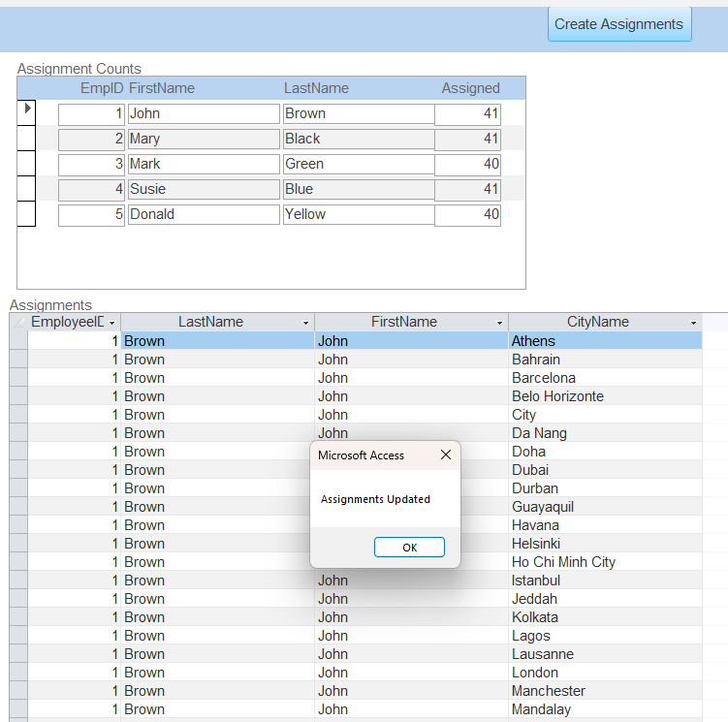Click the LastName field containing Blue
728x722 pixels.
(x=358, y=189)
